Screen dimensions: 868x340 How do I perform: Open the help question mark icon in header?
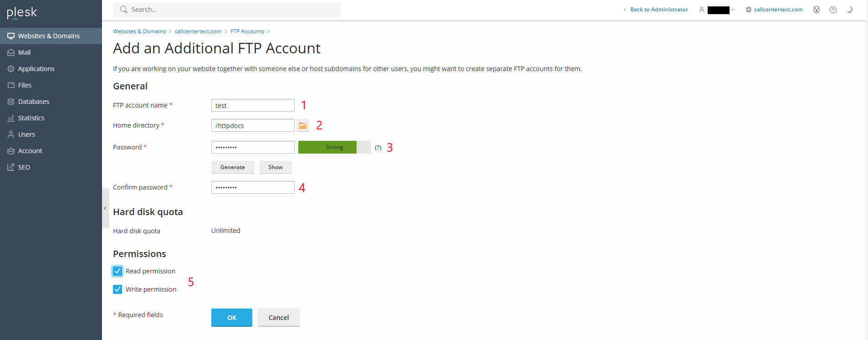833,10
